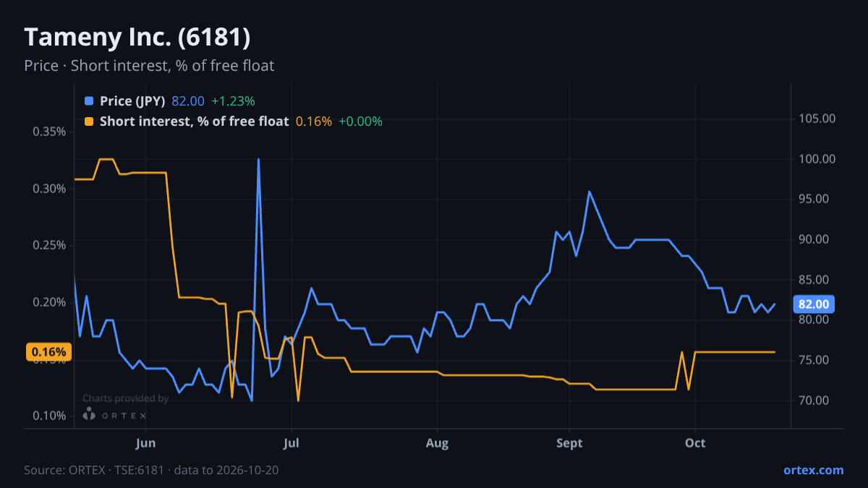Click the Sept x-axis label
The image size is (868, 488).
pos(569,442)
